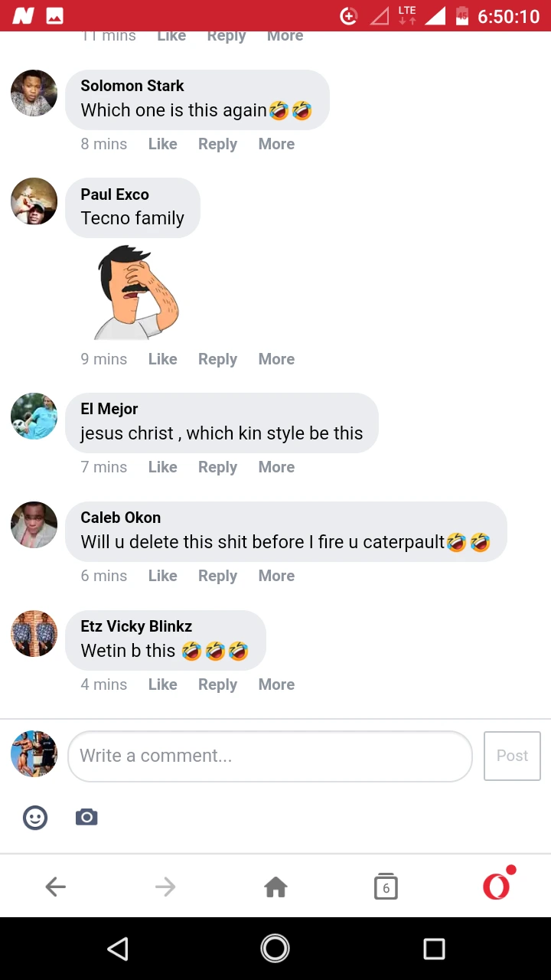Image resolution: width=551 pixels, height=980 pixels.
Task: Tap the emoji smiley icon
Action: click(35, 818)
